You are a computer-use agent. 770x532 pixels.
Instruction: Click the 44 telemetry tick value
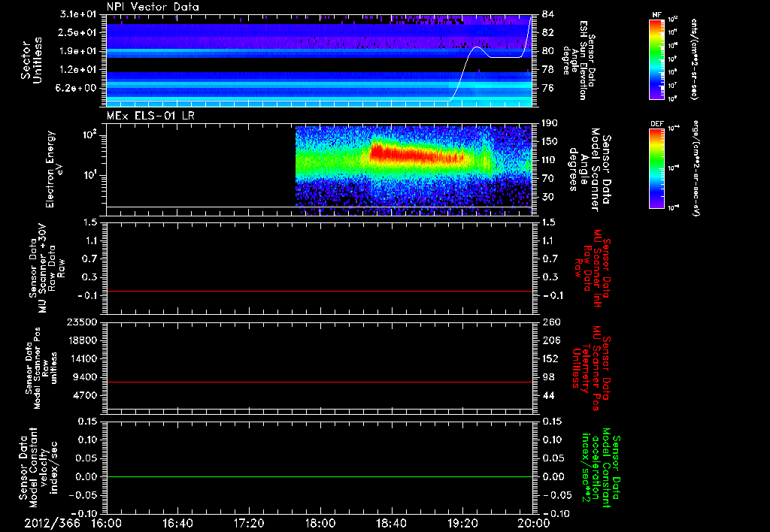point(548,395)
